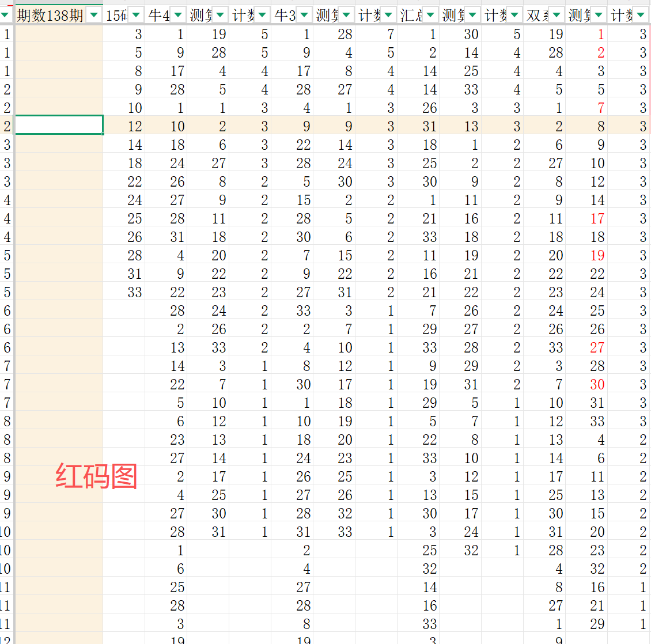
Task: Open filter arrow of 计数 header left of 双杀
Action: pos(514,16)
